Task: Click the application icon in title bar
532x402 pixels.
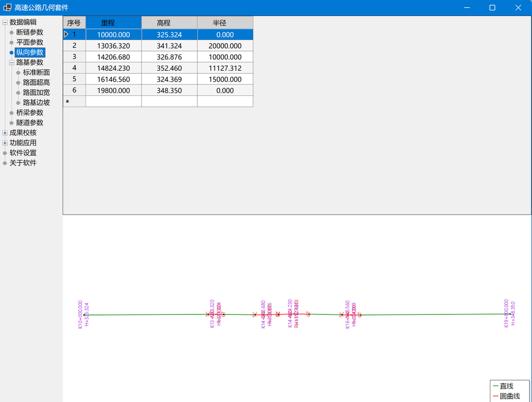Action: [7, 7]
